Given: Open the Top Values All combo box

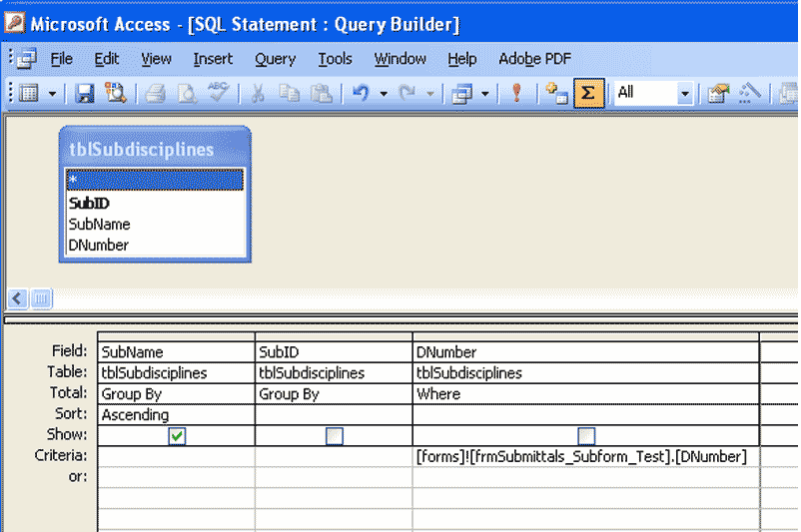Looking at the screenshot, I should (684, 94).
